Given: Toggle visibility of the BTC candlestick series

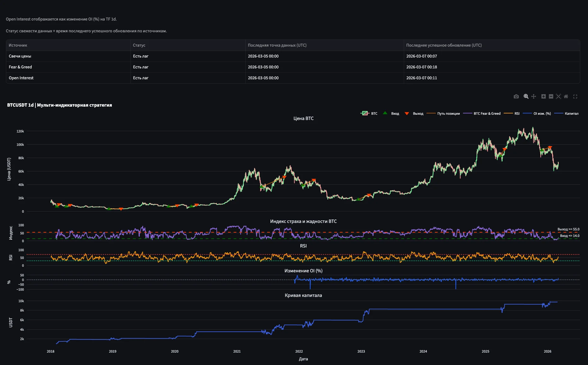Looking at the screenshot, I should (374, 113).
